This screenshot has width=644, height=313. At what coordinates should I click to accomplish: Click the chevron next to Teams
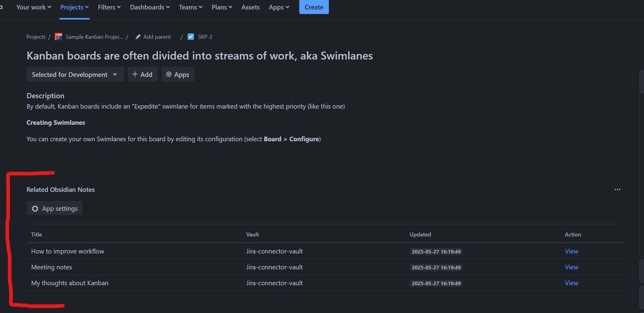tap(201, 7)
